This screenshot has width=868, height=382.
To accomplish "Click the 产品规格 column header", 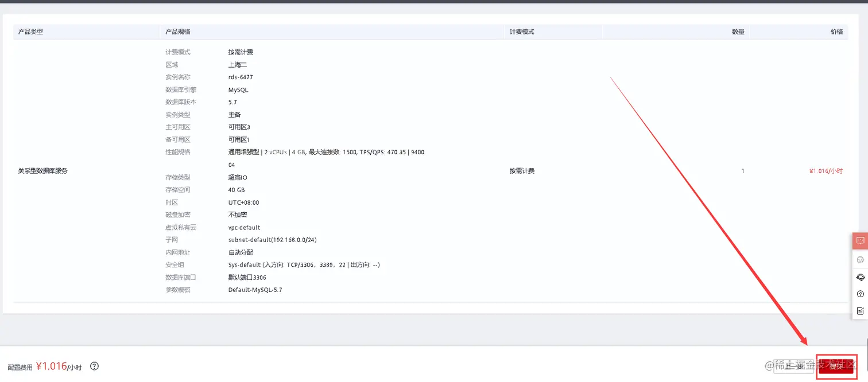I will [178, 32].
